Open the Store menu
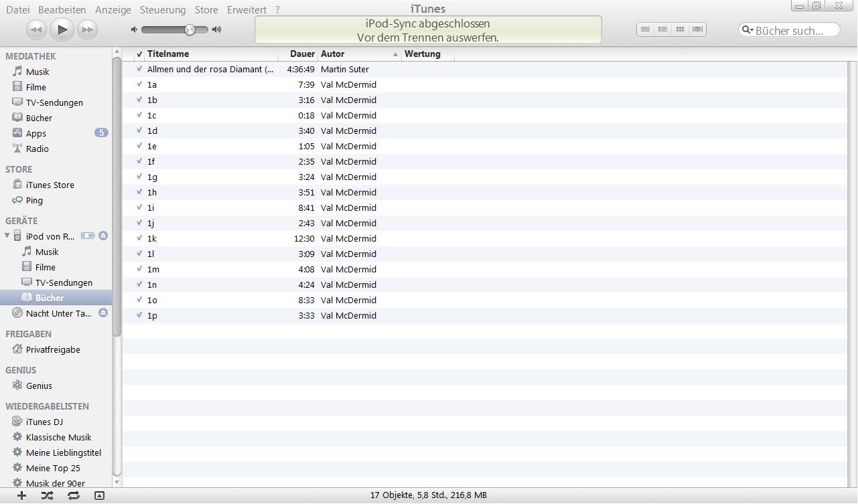Viewport: 858px width, 504px height. pos(206,9)
